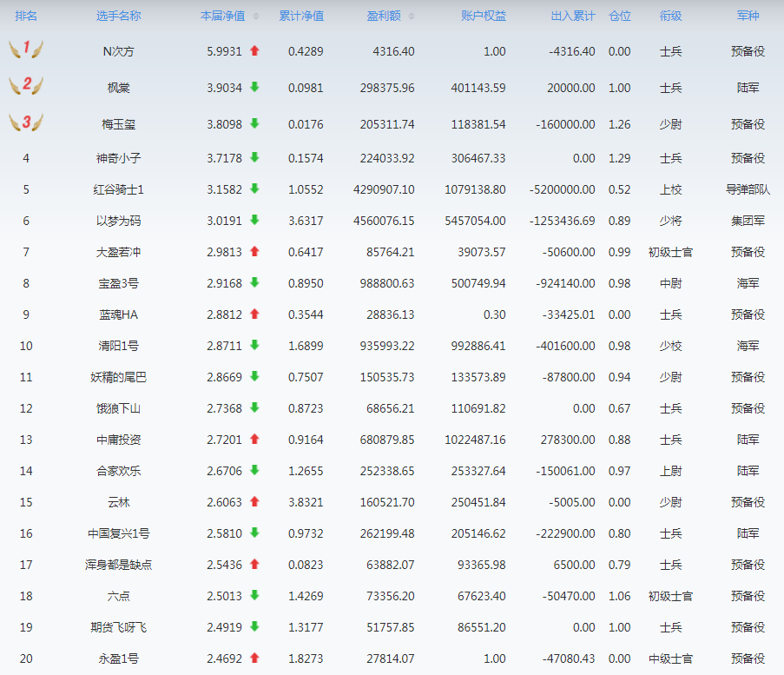Sort by 盈利额 using its sort arrows

click(412, 16)
